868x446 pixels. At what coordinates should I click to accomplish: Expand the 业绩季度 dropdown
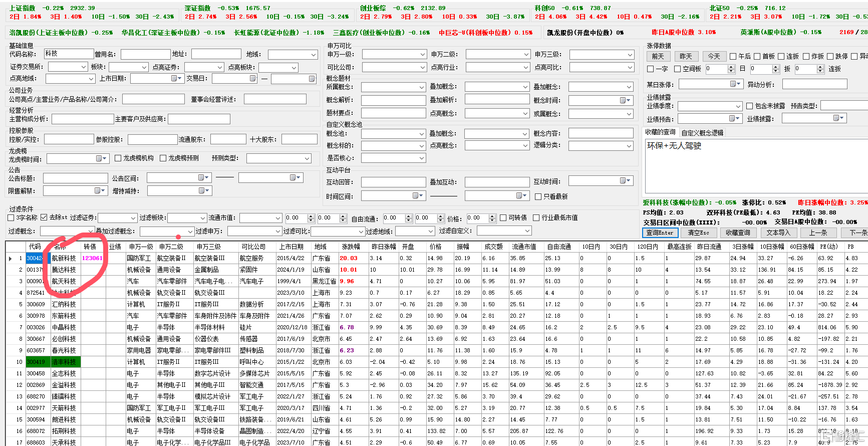738,106
